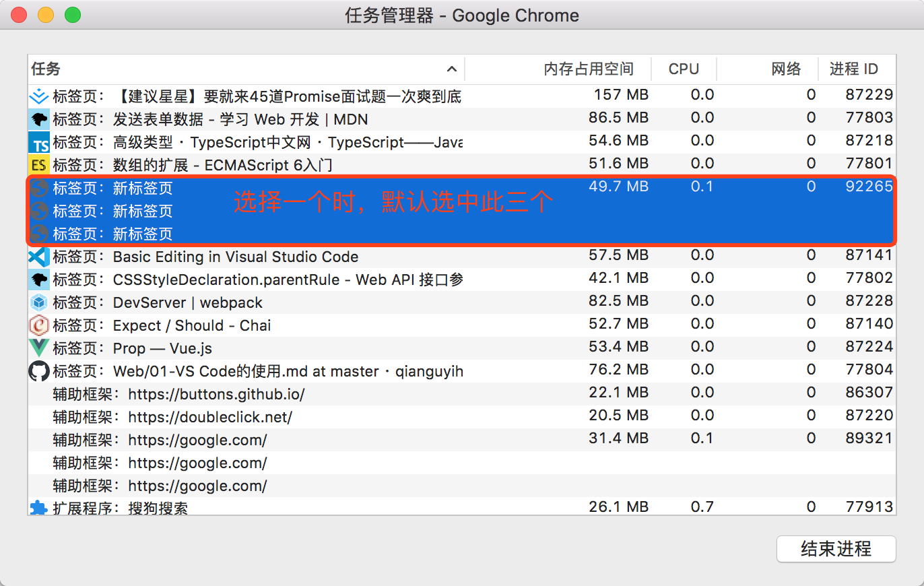
Task: Select the 高级类型 · TypeScript中文网 row
Action: [x=462, y=142]
